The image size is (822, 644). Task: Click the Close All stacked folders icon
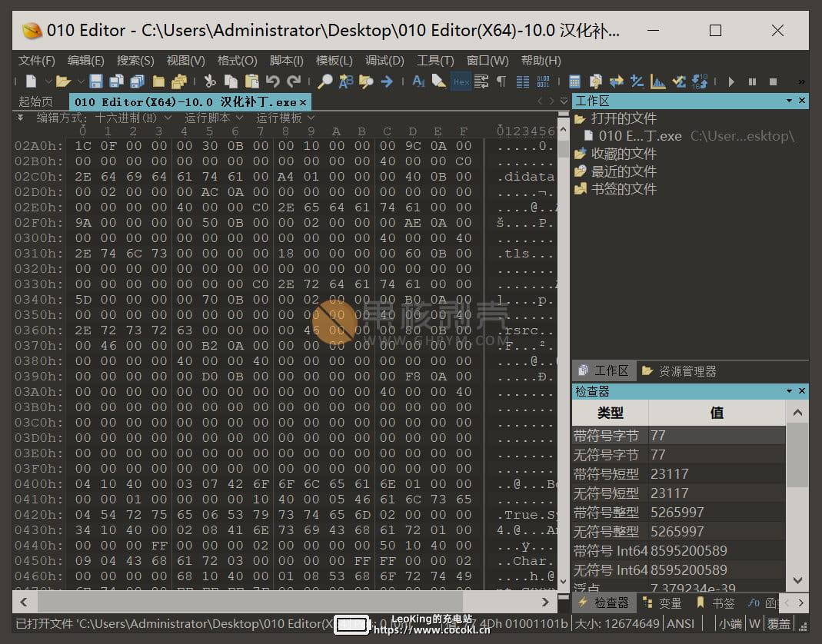(179, 81)
